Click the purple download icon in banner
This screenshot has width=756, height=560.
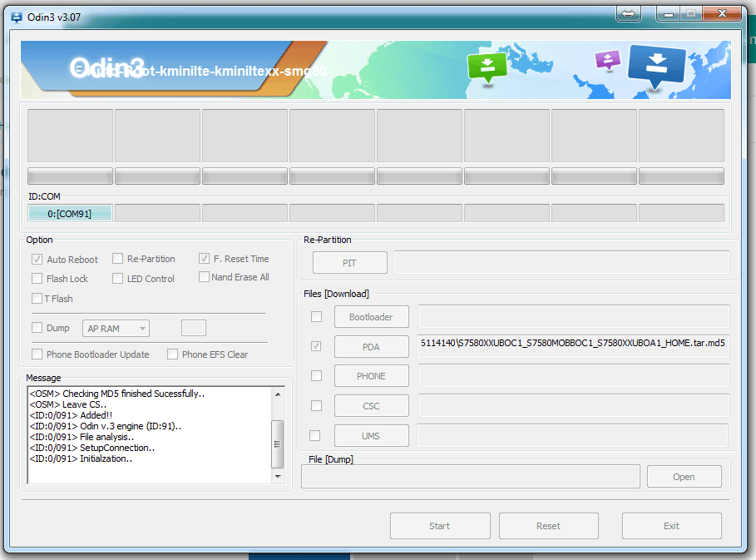pyautogui.click(x=607, y=60)
